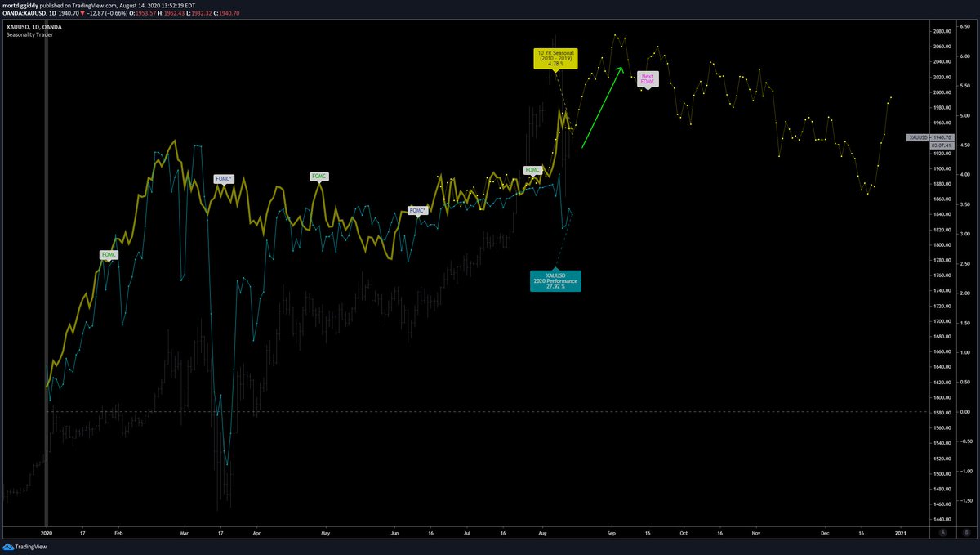Click the Sep label on the time axis
980x555 pixels.
(x=612, y=532)
